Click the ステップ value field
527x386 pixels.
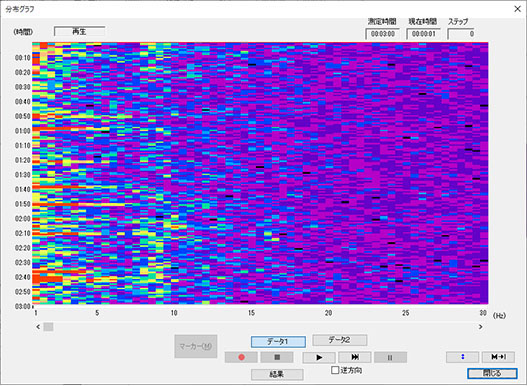461,34
